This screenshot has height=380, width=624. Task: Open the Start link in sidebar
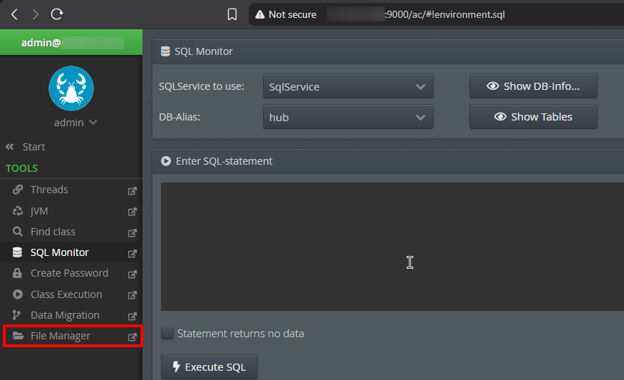[34, 147]
